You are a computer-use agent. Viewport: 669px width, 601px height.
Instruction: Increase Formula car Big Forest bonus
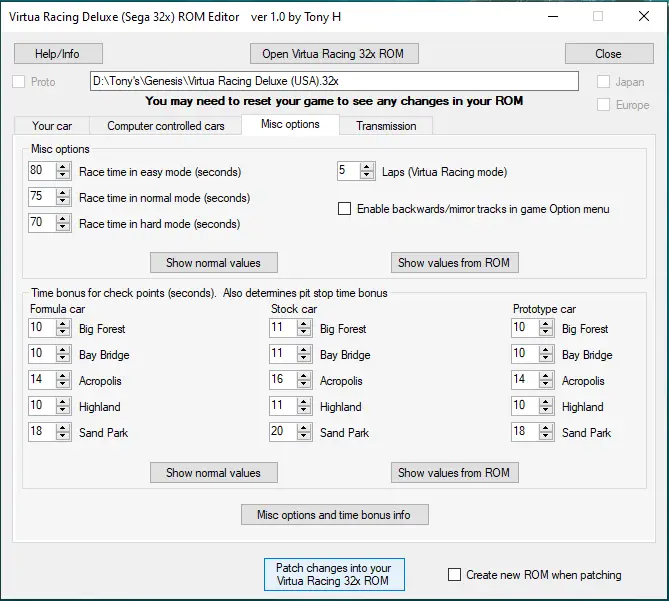(x=63, y=324)
